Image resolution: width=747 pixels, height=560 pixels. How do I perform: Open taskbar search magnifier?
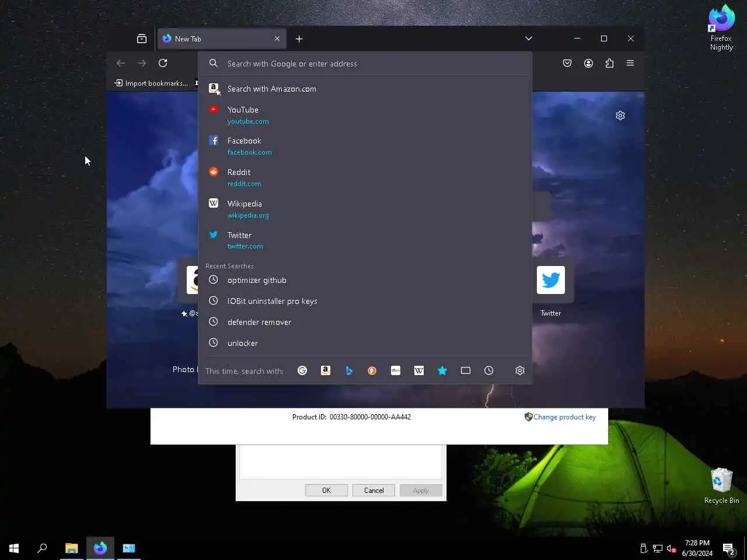42,548
